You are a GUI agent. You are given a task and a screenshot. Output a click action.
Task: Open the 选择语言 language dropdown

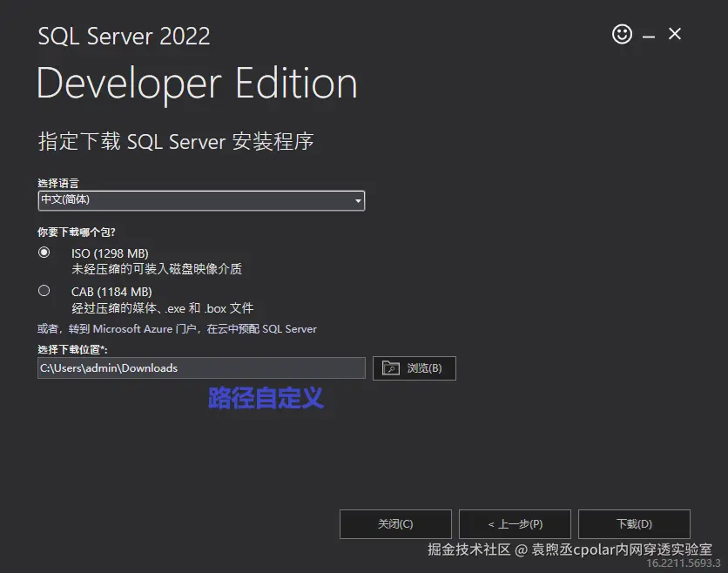(201, 200)
